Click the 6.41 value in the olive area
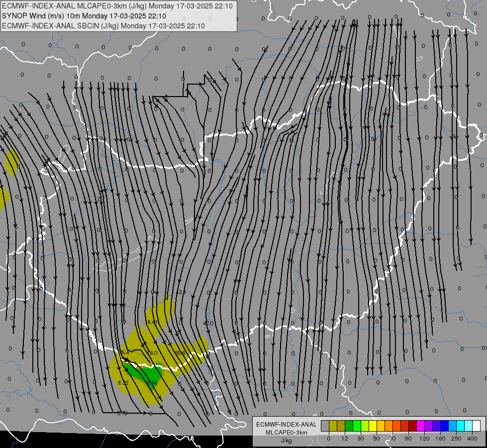The width and height of the screenshot is (487, 448). tap(152, 322)
